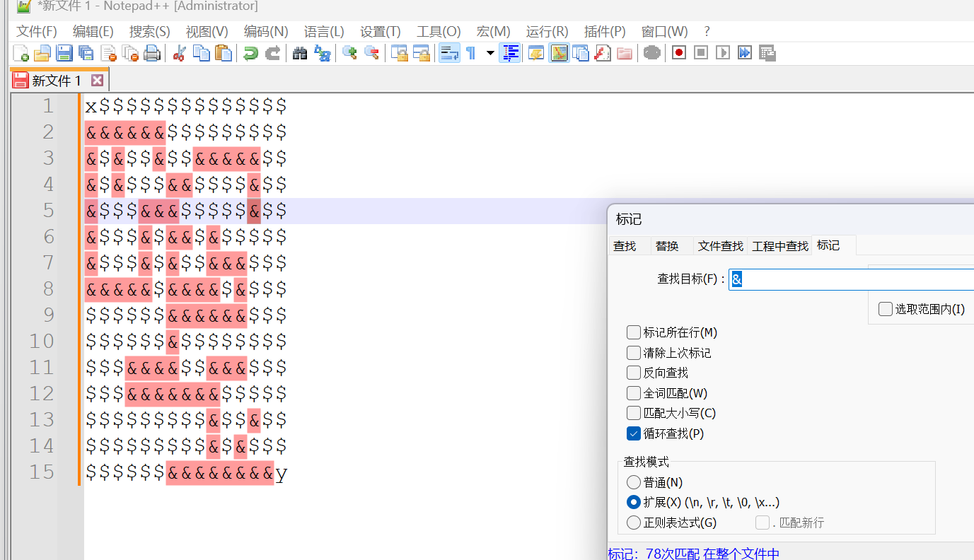974x560 pixels.
Task: Click the Undo green arrow icon
Action: pos(250,53)
